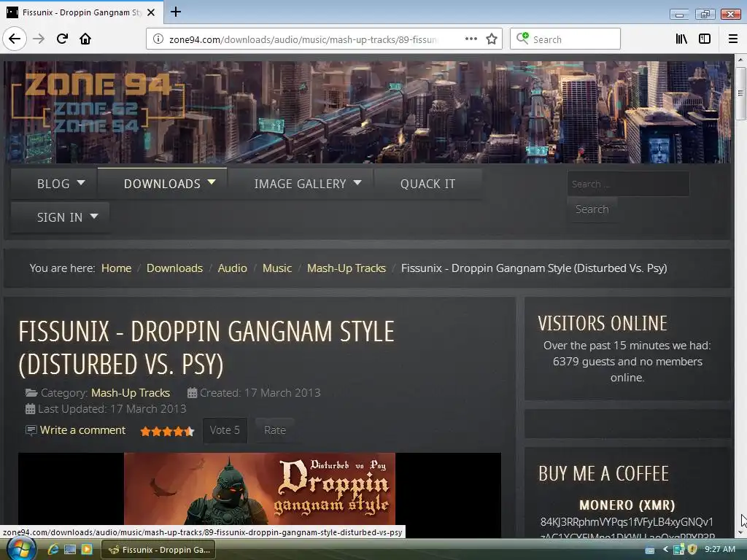Click Last Updated: 17 March 2013 text
This screenshot has width=747, height=560.
click(x=112, y=409)
